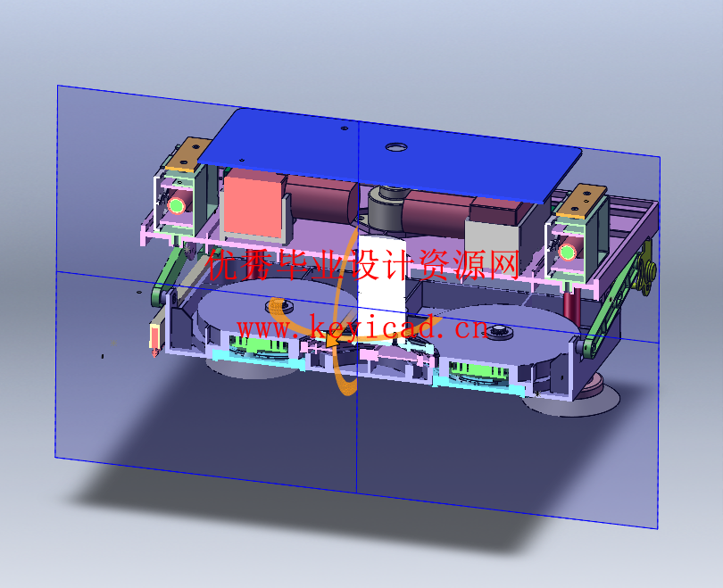Screen dimensions: 723x588
Task: Pick the green circle in the left bracket
Action: pos(177,206)
